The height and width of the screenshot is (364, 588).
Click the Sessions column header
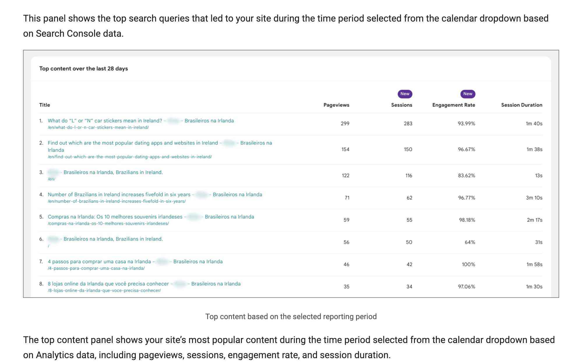pos(402,105)
